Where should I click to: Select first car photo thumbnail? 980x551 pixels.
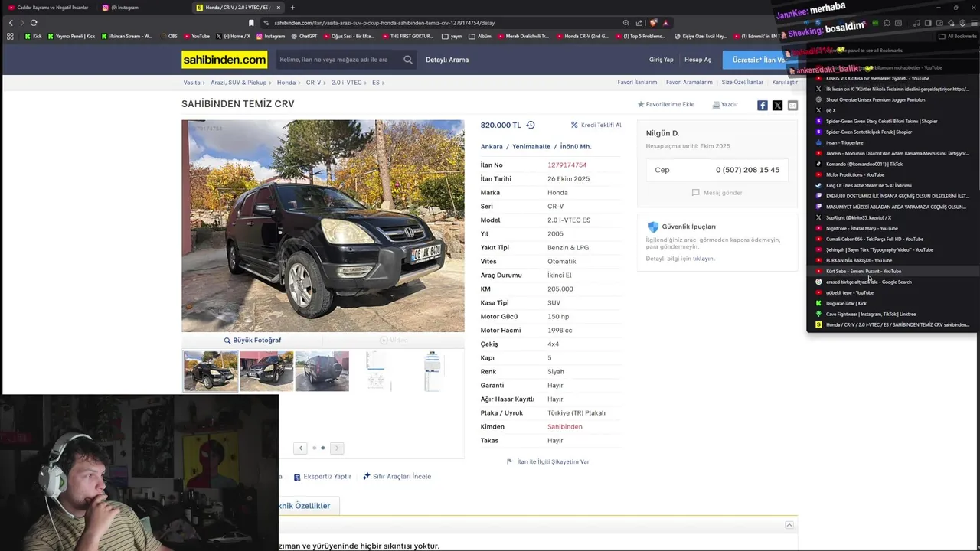pyautogui.click(x=211, y=371)
